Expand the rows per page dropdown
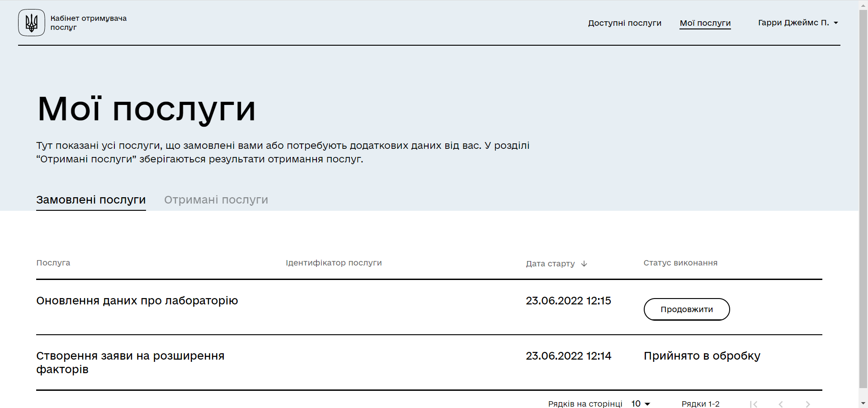 pos(641,403)
